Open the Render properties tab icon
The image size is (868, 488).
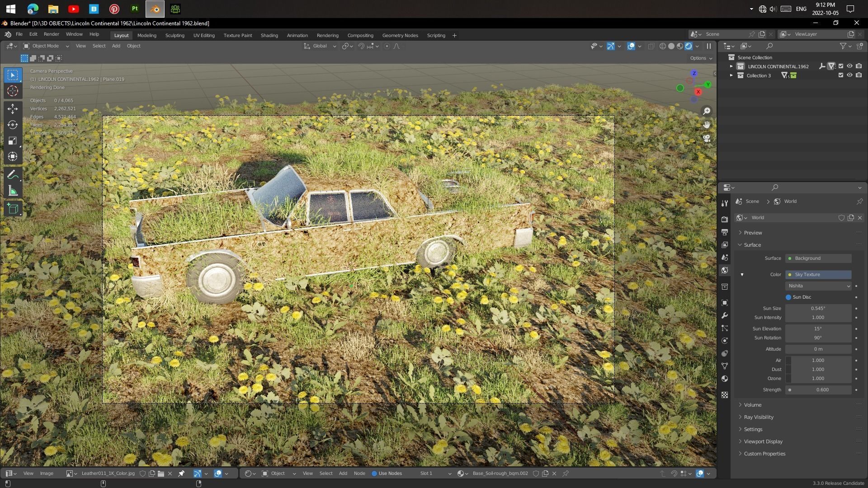coord(725,219)
